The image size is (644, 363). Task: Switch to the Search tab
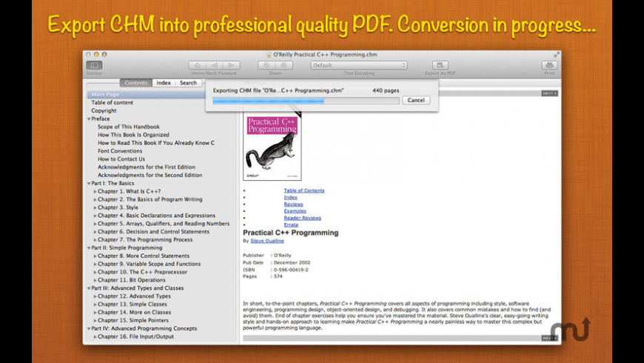188,83
